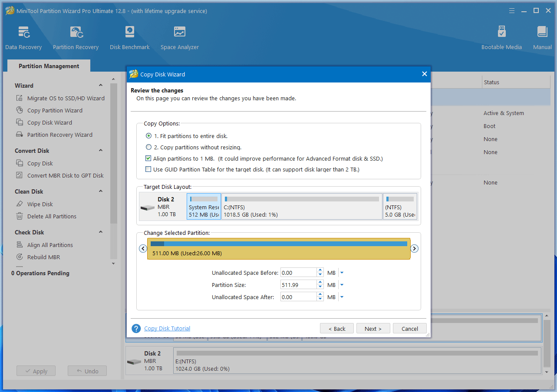Switch to Partition Management tab
557x392 pixels.
(x=49, y=66)
